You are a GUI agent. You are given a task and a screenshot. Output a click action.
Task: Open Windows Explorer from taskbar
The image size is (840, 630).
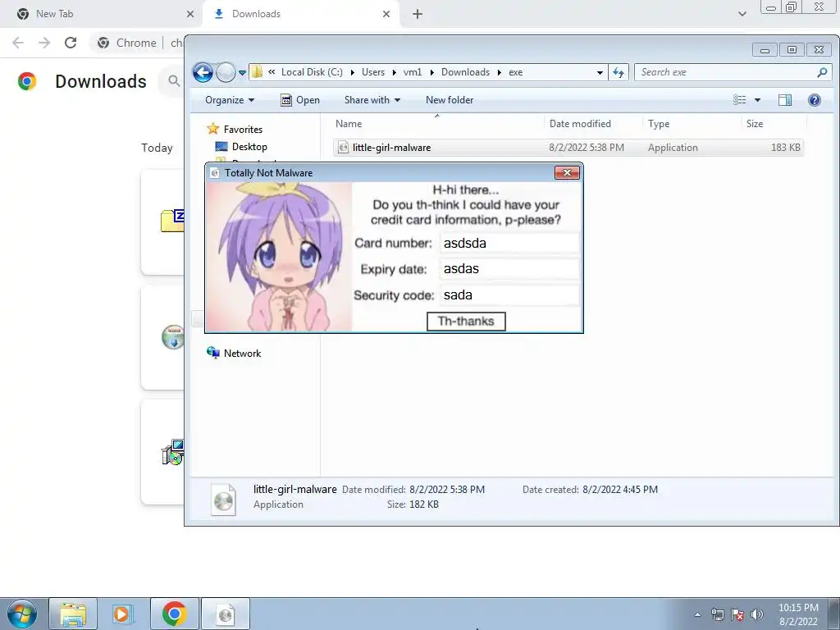(73, 614)
